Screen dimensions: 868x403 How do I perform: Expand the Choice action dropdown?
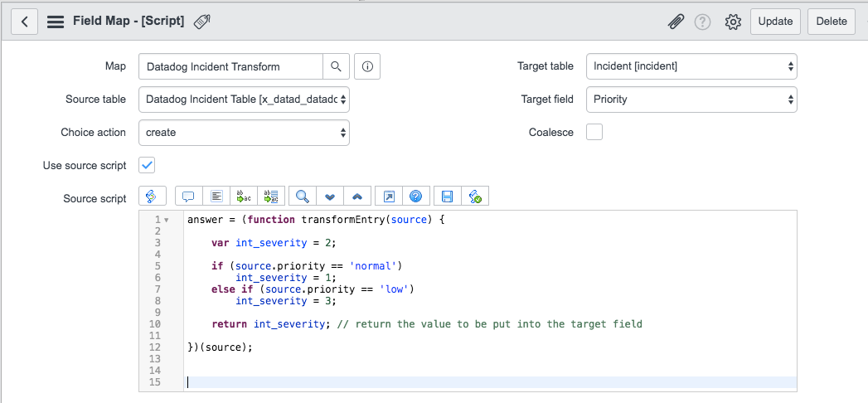pos(244,133)
